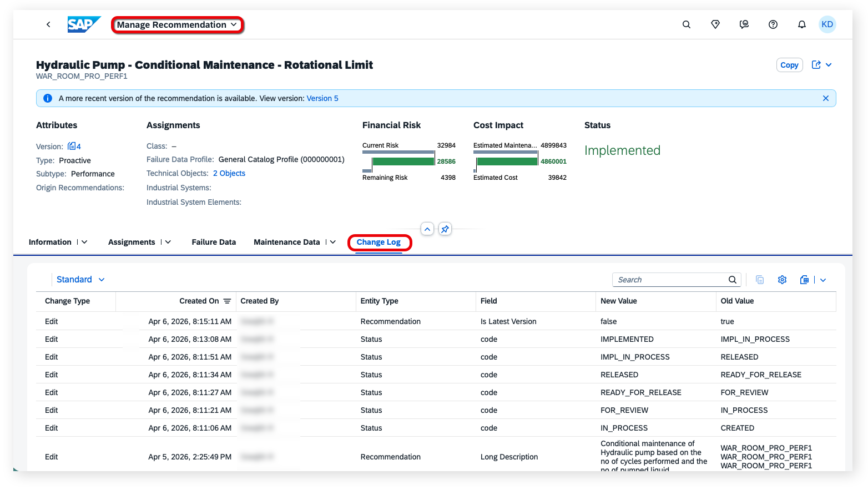Collapse the header with up chevron

click(427, 229)
